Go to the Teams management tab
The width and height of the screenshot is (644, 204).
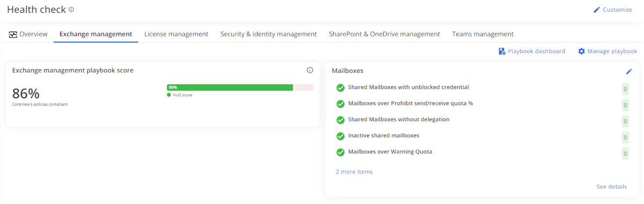pos(482,34)
